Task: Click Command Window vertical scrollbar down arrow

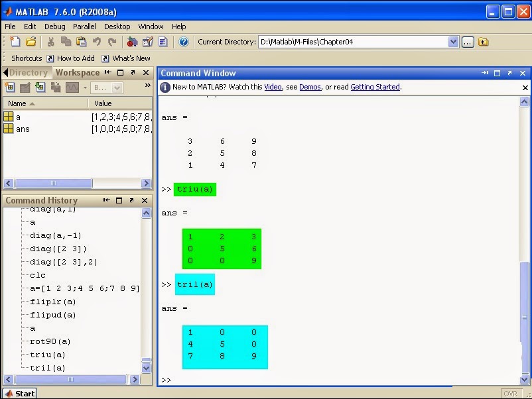Action: pos(525,379)
